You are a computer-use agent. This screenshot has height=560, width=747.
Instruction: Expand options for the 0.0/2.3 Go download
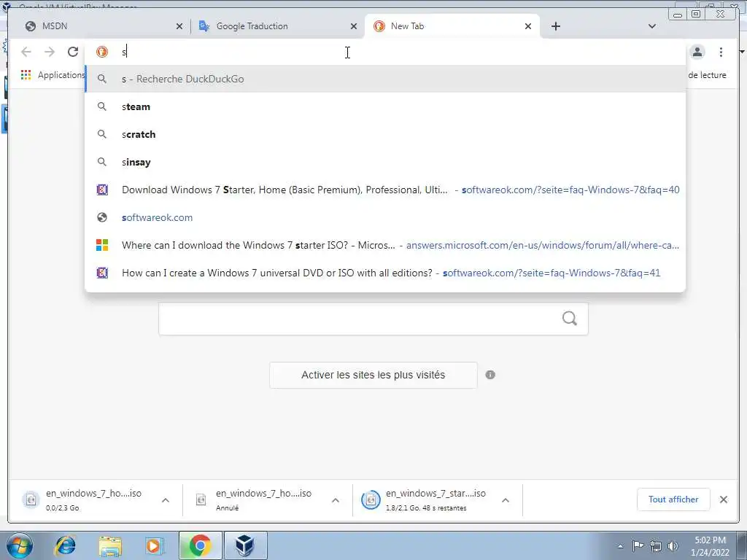point(166,500)
